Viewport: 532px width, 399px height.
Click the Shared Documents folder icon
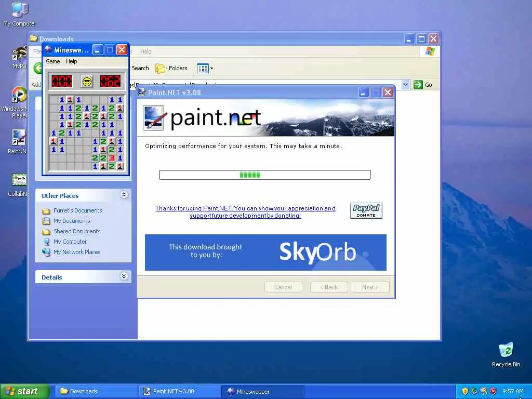click(x=46, y=232)
